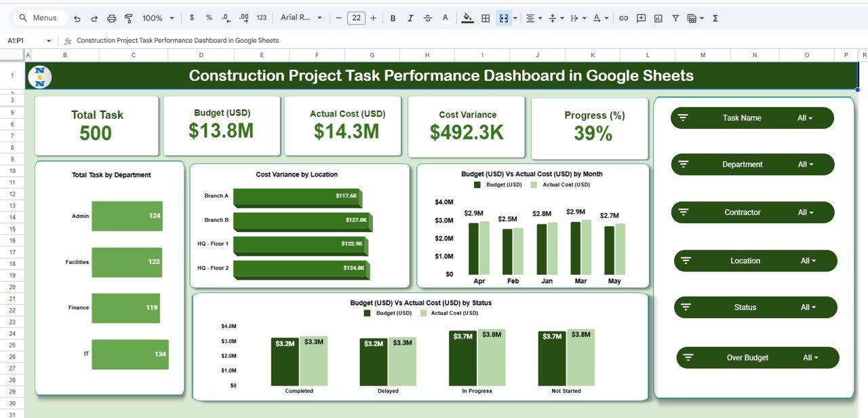Open the Functions menu via the sigma icon
This screenshot has height=418, width=868.
715,18
